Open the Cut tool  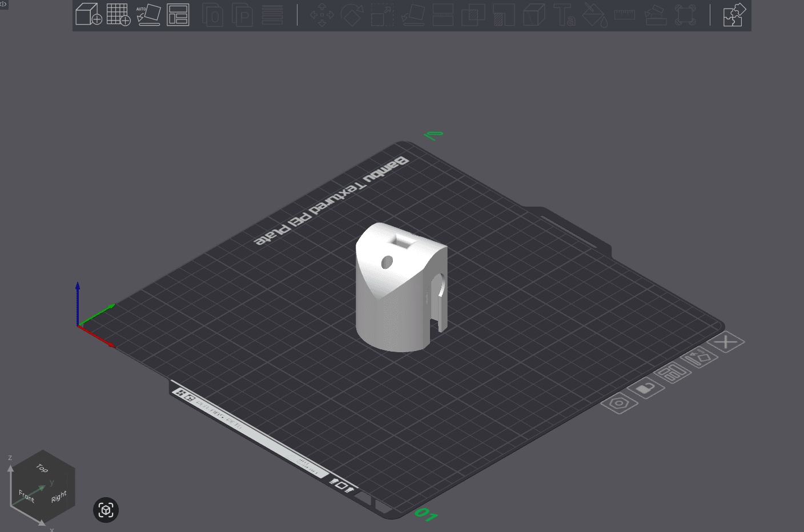(443, 16)
